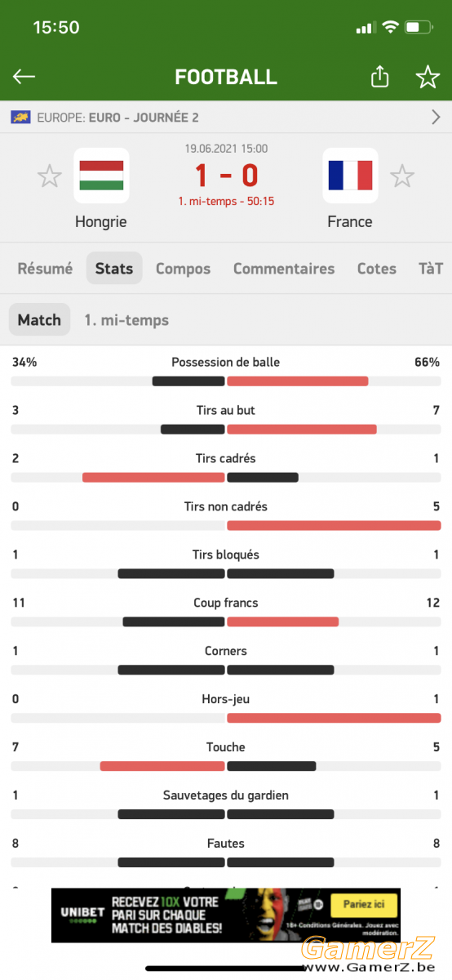Tap the Wi-Fi status icon

390,28
